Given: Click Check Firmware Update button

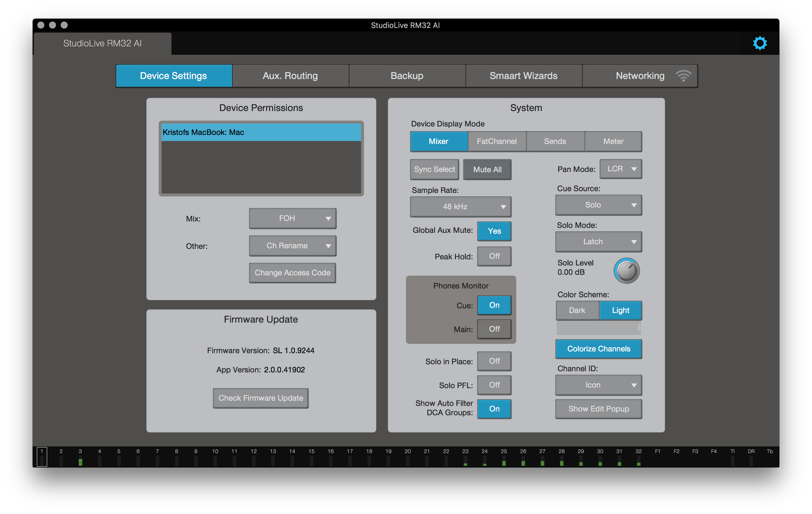Looking at the screenshot, I should (261, 398).
